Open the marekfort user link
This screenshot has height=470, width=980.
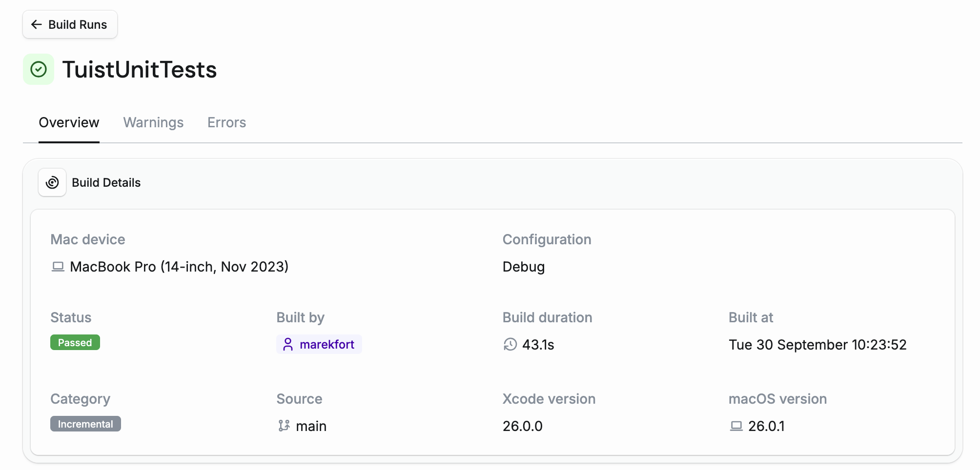tap(327, 345)
